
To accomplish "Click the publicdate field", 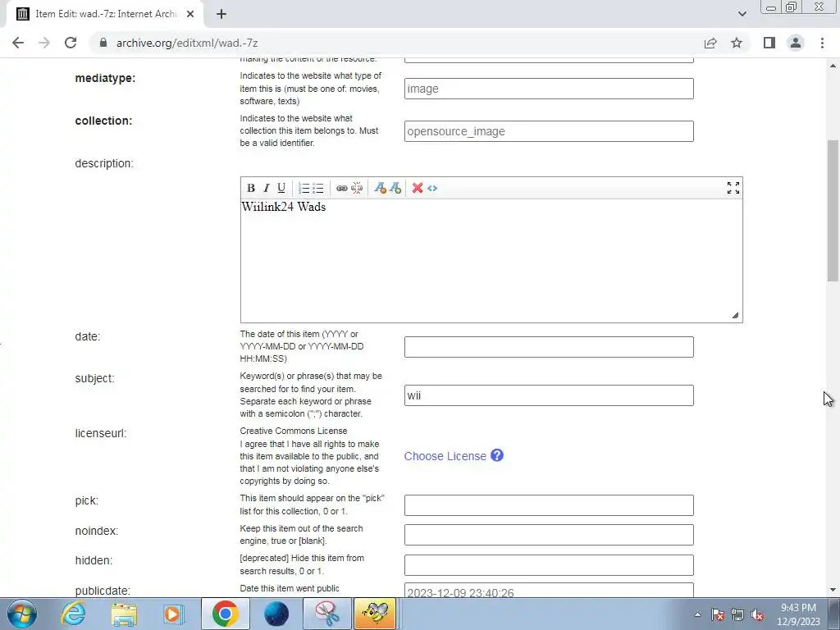I will tap(549, 591).
